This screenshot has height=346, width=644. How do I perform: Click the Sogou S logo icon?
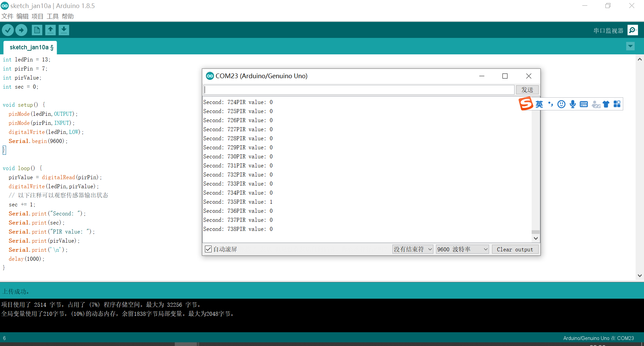coord(526,104)
